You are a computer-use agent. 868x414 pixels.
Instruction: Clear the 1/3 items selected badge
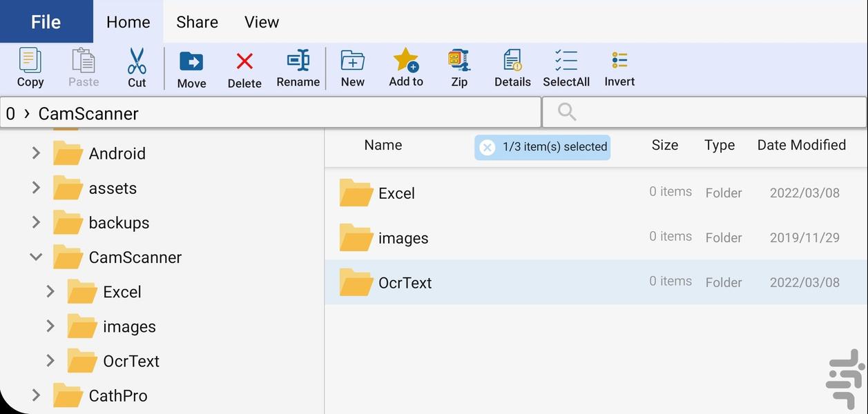pos(488,147)
